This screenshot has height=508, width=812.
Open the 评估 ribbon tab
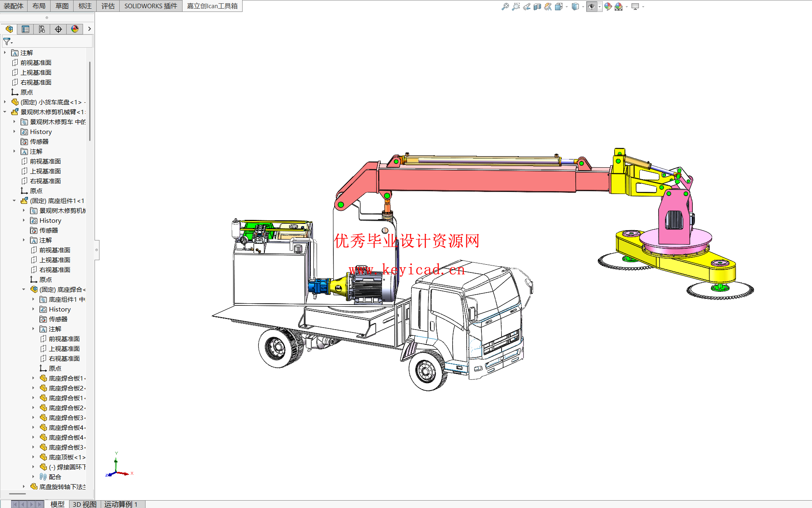tap(108, 6)
